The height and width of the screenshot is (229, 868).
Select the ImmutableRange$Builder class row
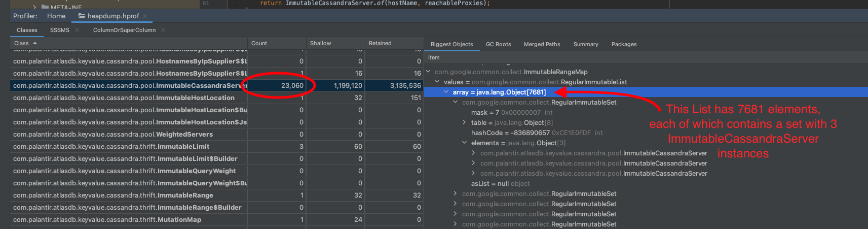217,207
